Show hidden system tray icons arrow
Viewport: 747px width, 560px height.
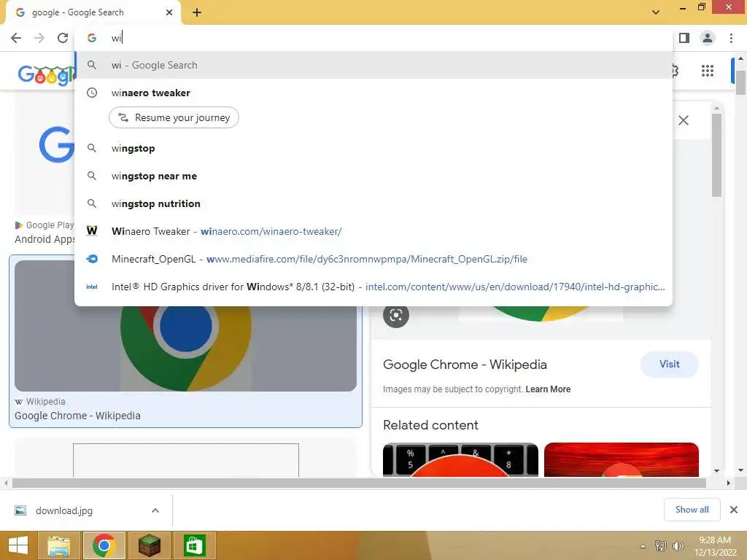point(643,546)
